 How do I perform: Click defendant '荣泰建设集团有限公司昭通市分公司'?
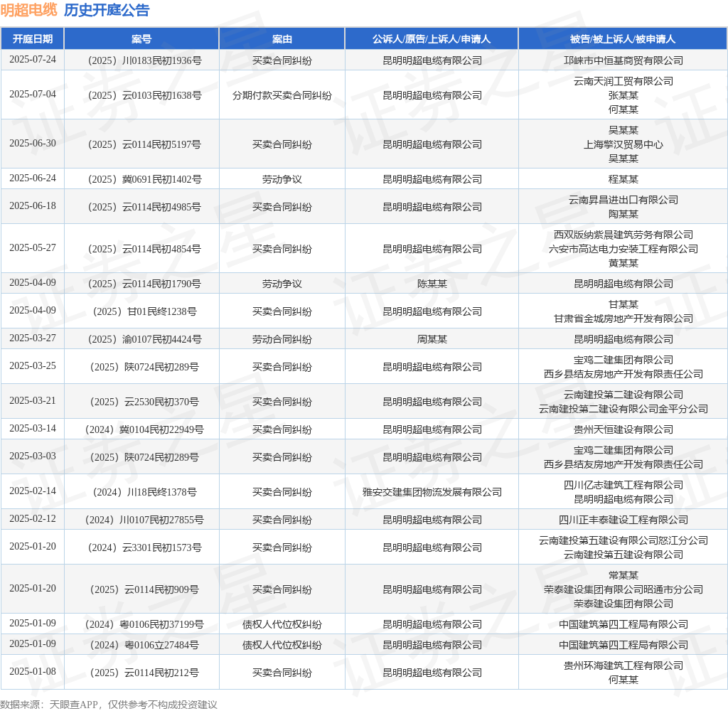(623, 590)
